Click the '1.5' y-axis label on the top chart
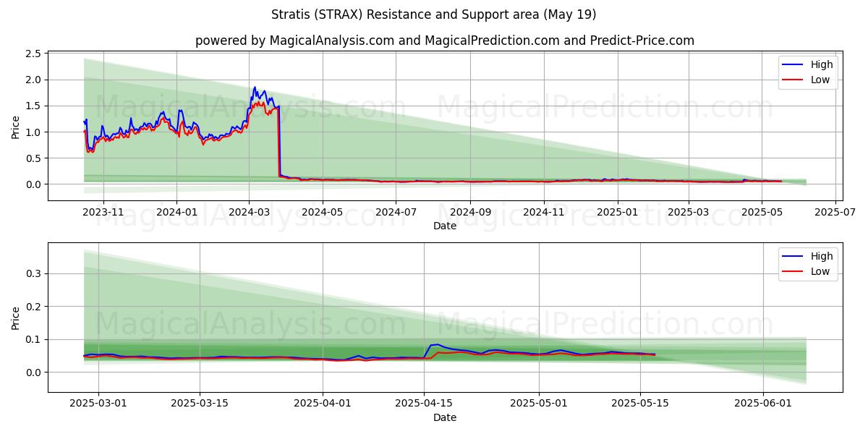The width and height of the screenshot is (868, 434). click(x=32, y=106)
